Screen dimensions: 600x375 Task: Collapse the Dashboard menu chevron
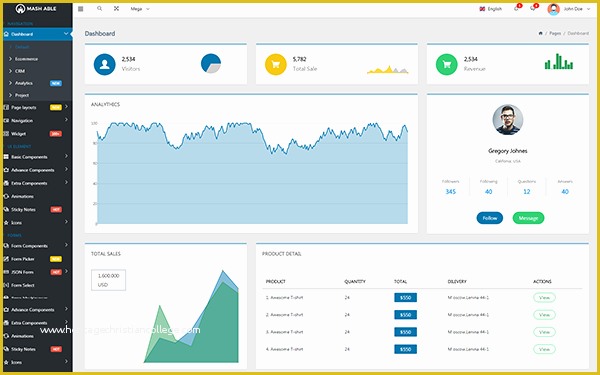coord(66,34)
